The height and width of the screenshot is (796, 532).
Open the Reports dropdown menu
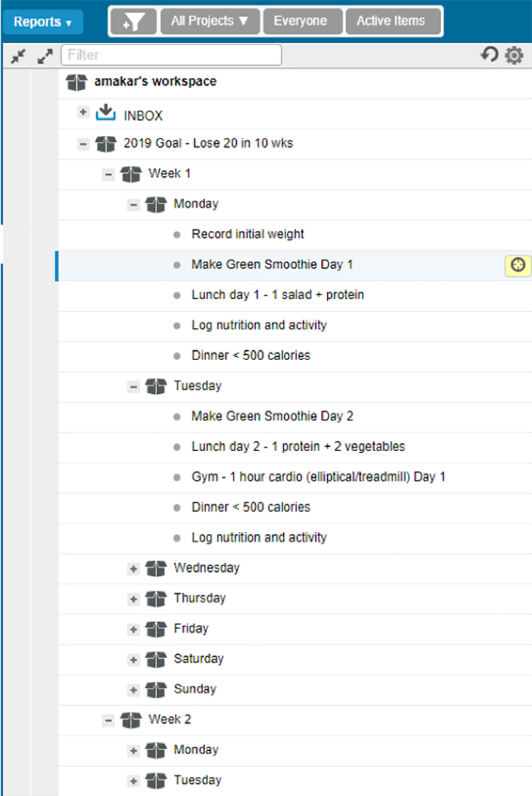click(43, 22)
